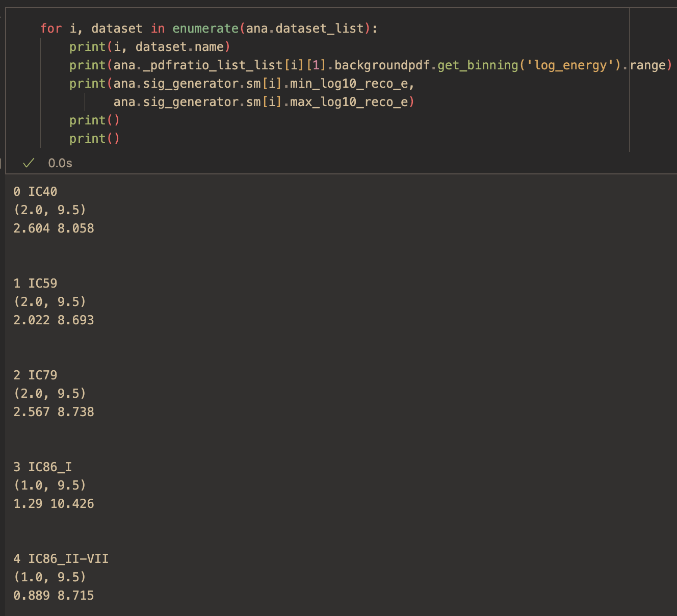Screen dimensions: 677x616
Task: Select the word enumerate in the code
Action: point(204,28)
